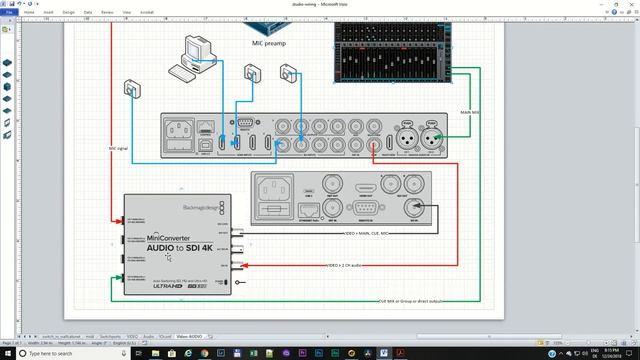Click the horizontal scrollbar thumb
The height and width of the screenshot is (360, 640).
pyautogui.click(x=489, y=337)
